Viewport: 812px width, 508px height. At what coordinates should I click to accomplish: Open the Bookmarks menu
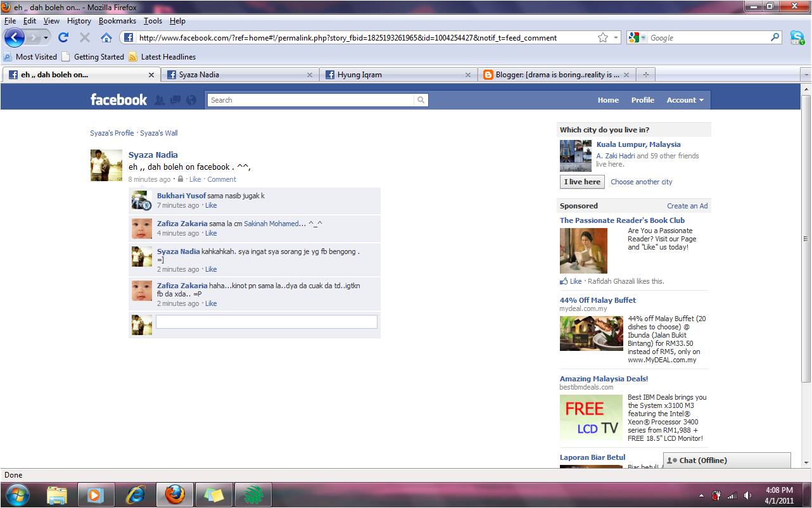[117, 21]
